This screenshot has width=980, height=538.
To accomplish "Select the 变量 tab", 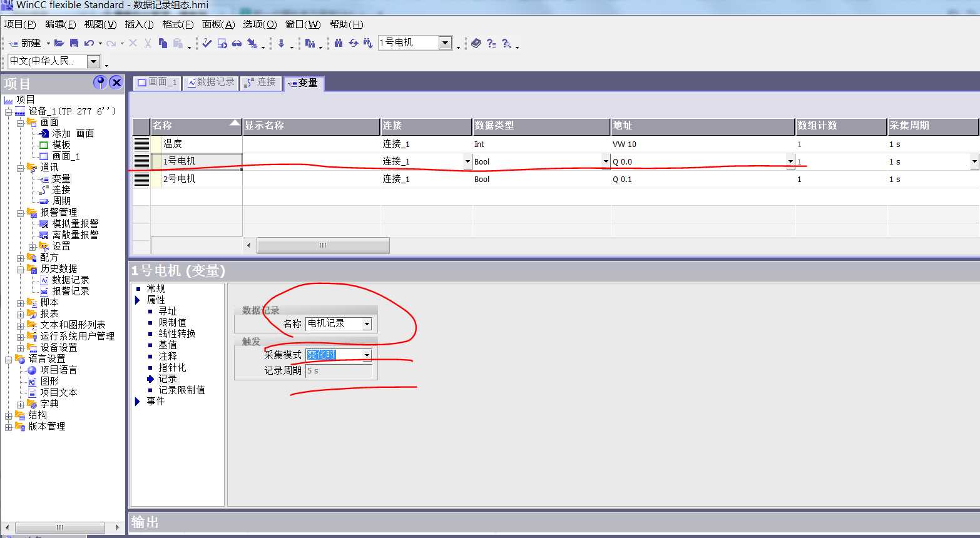I will [x=304, y=83].
